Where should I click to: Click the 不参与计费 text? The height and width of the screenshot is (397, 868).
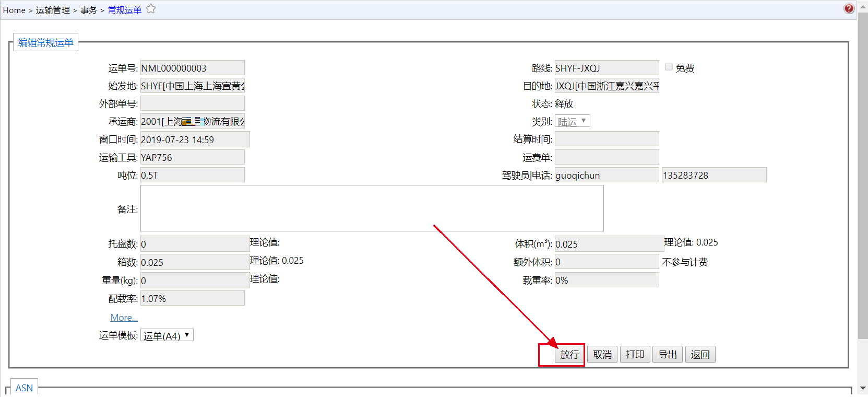[x=685, y=262]
